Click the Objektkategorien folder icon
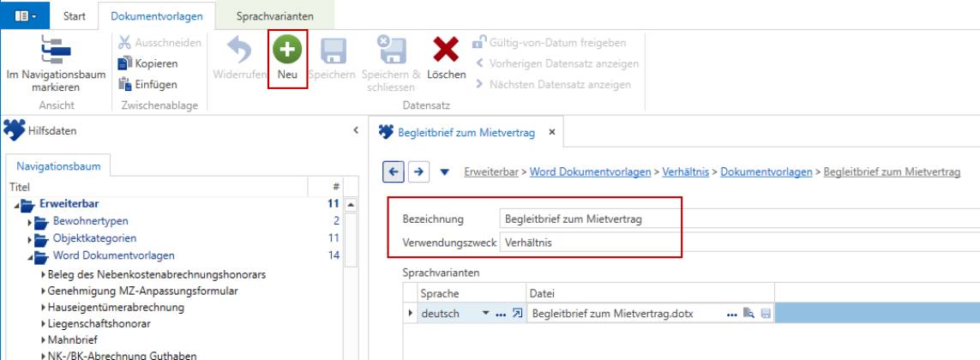 coord(42,239)
